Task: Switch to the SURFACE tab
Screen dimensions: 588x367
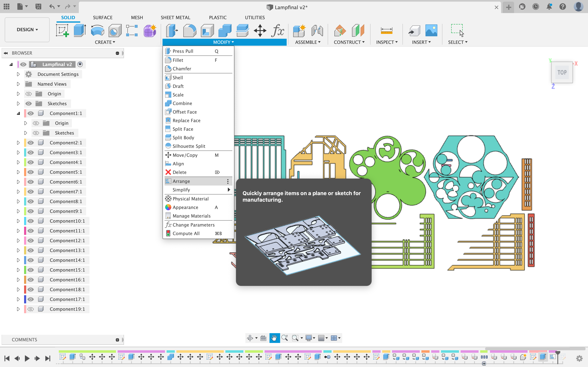Action: [102, 17]
